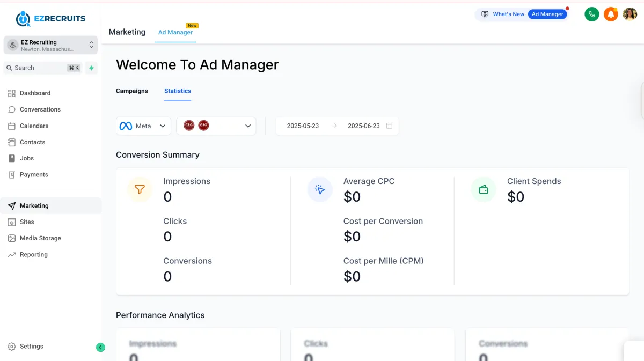The height and width of the screenshot is (361, 644).
Task: Click the Cost per Conversion label
Action: point(383,222)
